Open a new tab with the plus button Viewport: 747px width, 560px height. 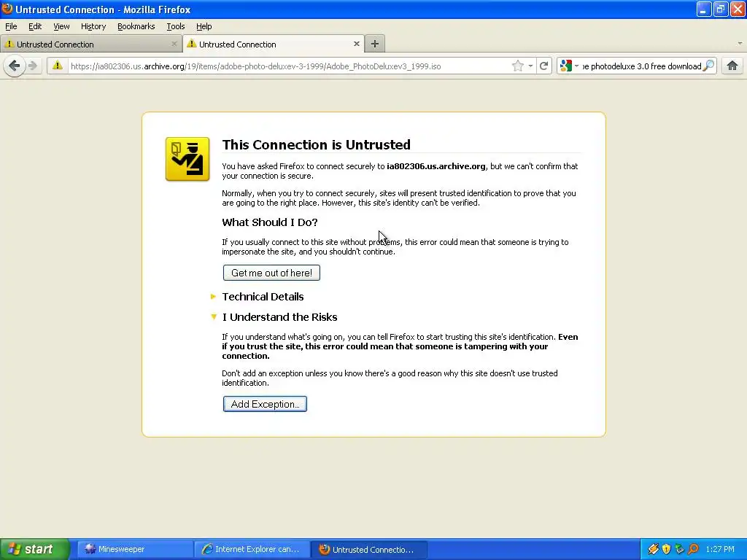click(375, 44)
